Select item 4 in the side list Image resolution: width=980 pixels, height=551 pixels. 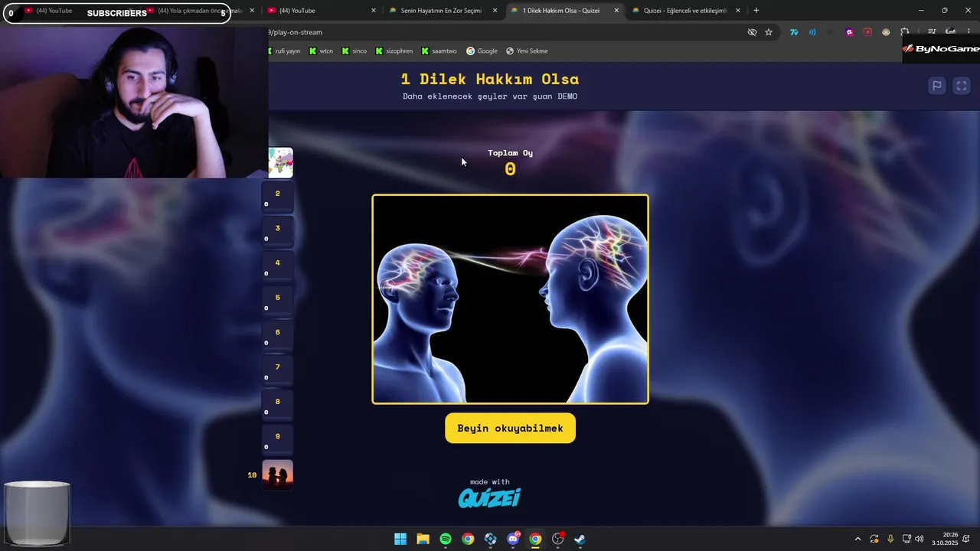277,266
